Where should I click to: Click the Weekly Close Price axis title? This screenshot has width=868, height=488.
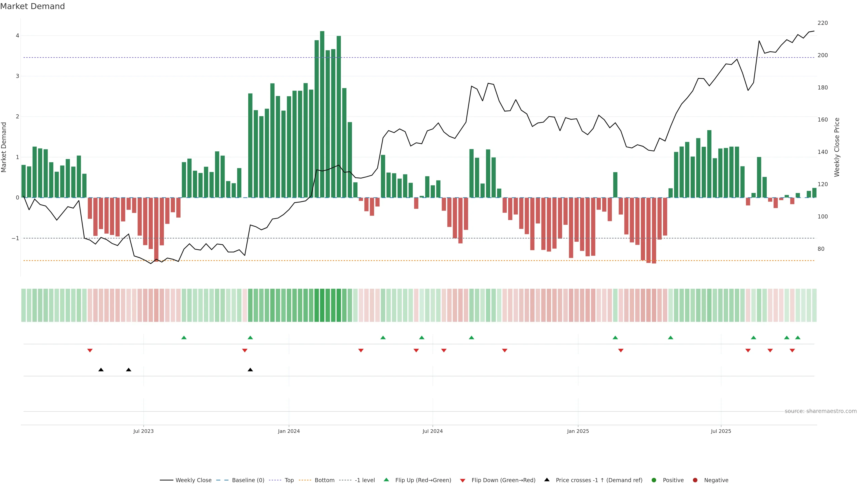click(837, 147)
